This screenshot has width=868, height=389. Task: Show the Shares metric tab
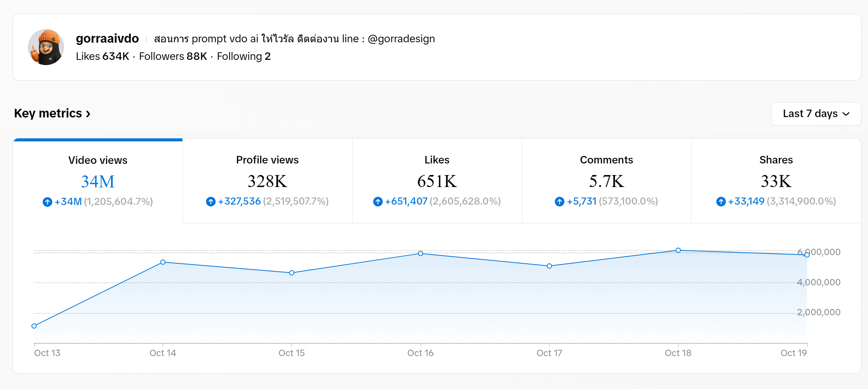[x=776, y=181]
